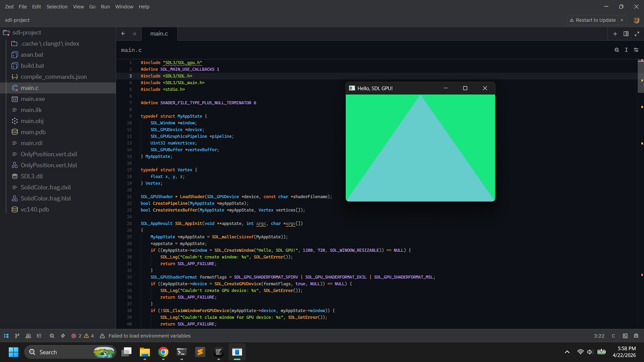Open the collaboration panel icon

(28, 336)
